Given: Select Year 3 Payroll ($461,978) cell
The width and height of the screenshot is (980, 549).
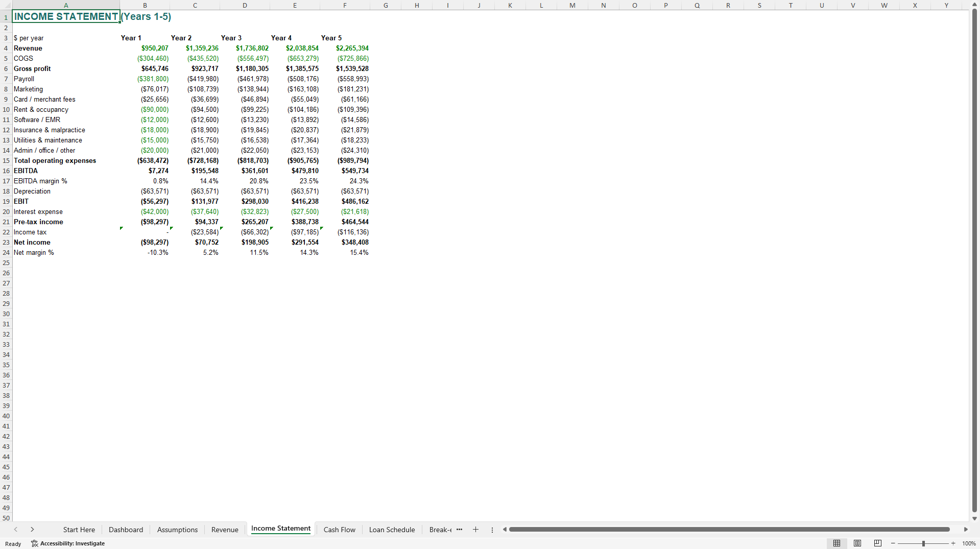Looking at the screenshot, I should [x=245, y=79].
